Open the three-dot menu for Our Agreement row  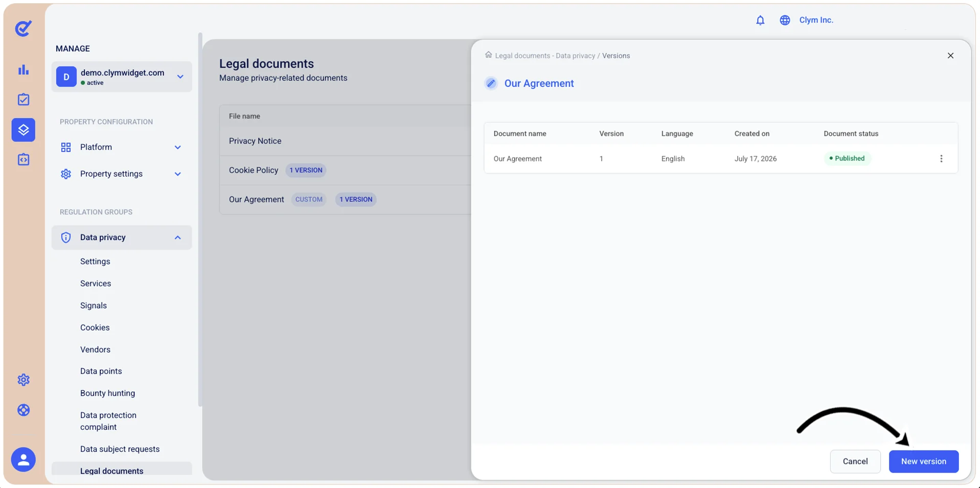click(941, 158)
